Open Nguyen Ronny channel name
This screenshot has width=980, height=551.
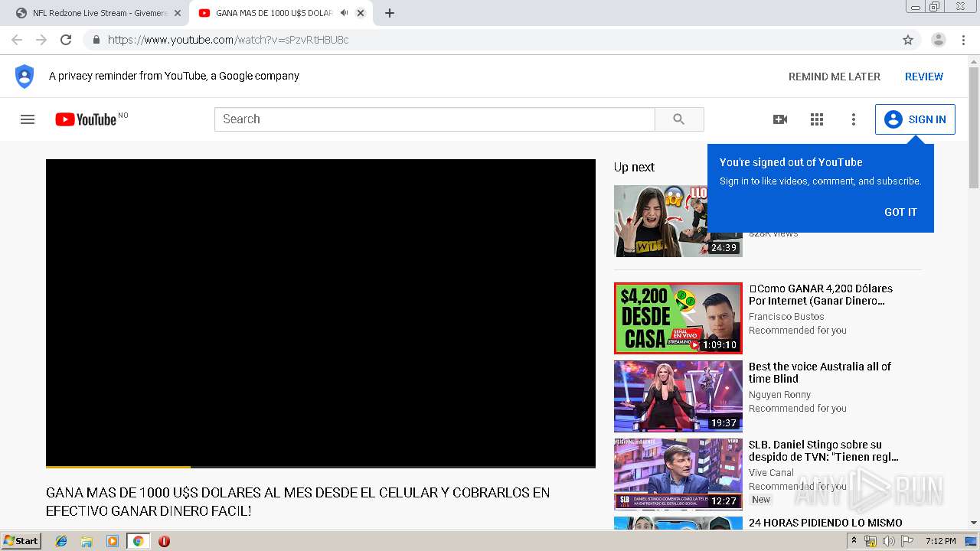(779, 394)
